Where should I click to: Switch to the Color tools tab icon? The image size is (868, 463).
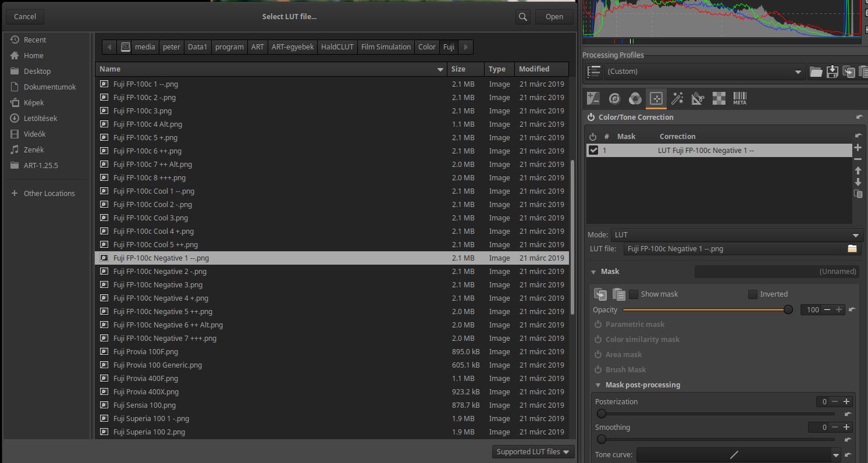pos(635,98)
